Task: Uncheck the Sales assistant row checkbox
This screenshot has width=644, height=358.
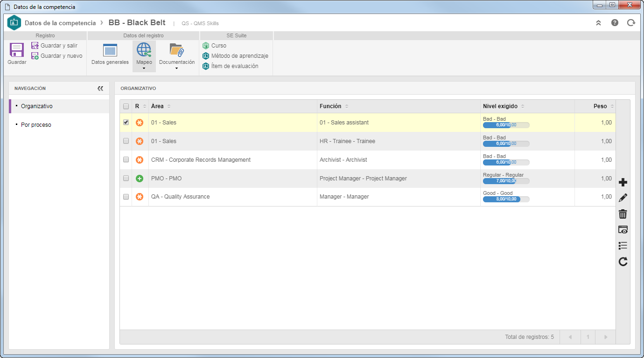Action: click(x=126, y=122)
